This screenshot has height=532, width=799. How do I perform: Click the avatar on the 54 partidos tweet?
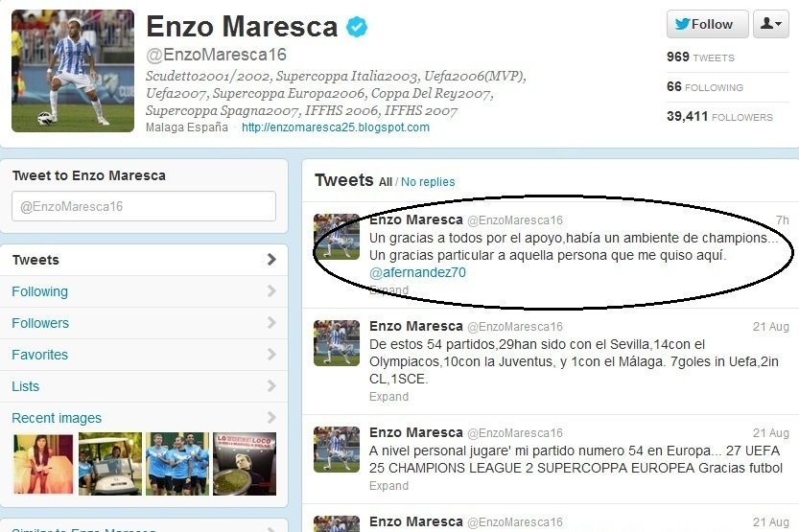point(337,342)
